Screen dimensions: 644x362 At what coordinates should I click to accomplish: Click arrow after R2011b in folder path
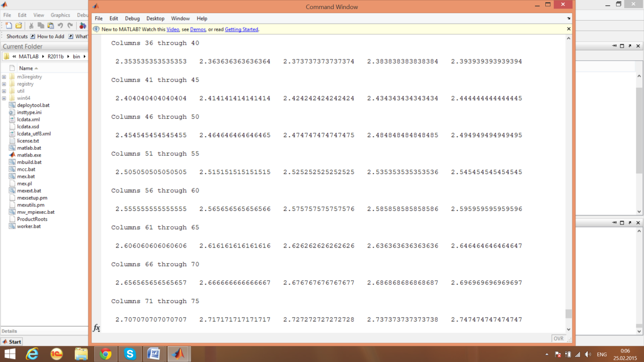69,57
